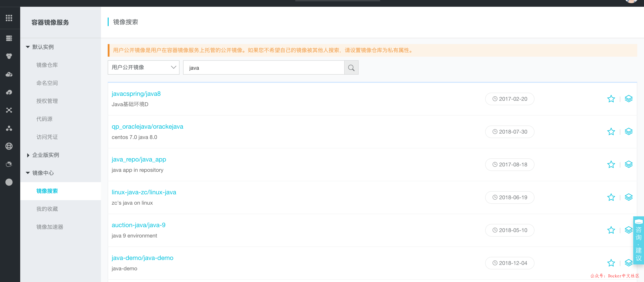This screenshot has width=644, height=282.
Task: Open the java-demo/java-demo image link
Action: pos(142,258)
